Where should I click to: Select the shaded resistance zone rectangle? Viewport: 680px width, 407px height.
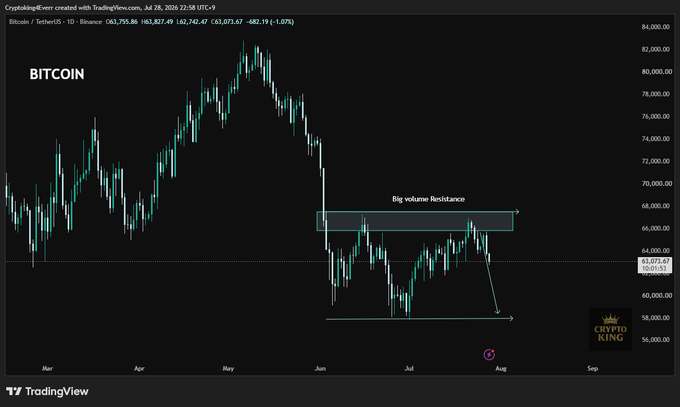click(415, 221)
